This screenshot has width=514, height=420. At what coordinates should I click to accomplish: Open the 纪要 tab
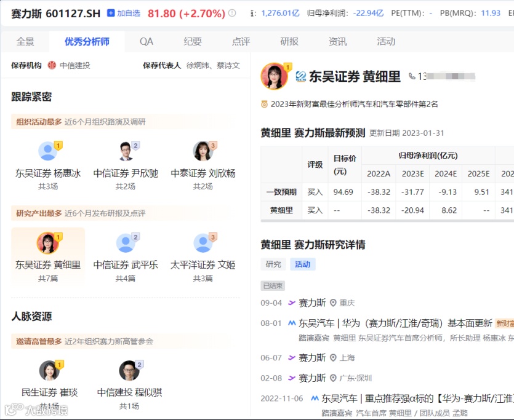pos(193,42)
